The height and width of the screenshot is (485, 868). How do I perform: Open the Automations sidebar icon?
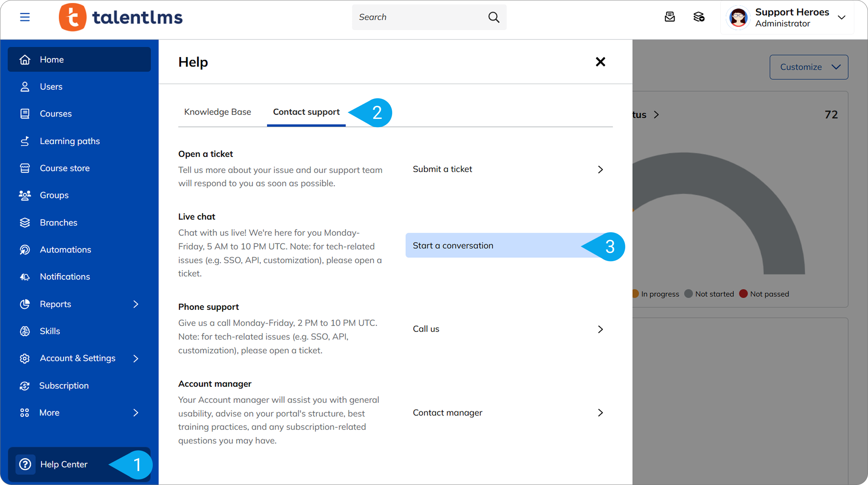coord(25,249)
